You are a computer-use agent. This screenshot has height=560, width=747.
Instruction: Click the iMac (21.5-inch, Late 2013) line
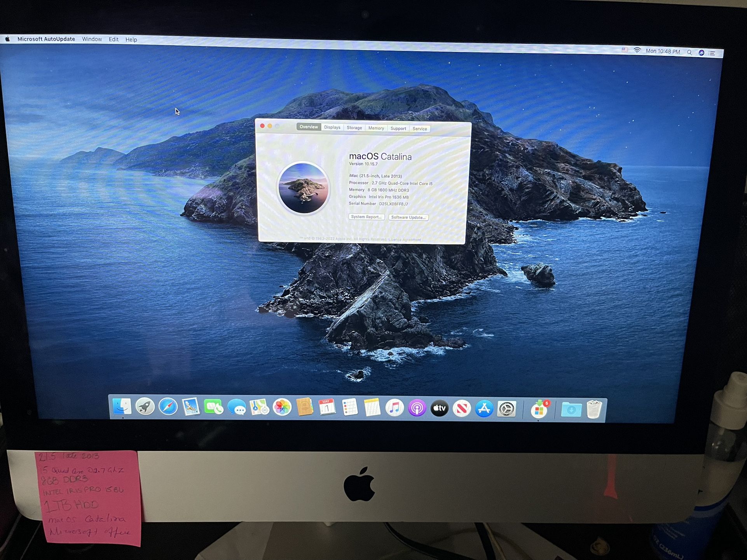[x=375, y=176]
